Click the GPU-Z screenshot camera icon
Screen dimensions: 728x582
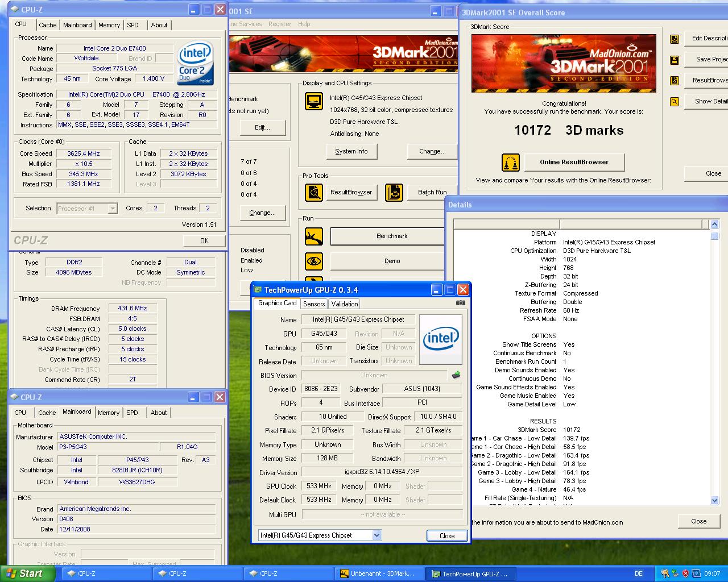point(461,303)
